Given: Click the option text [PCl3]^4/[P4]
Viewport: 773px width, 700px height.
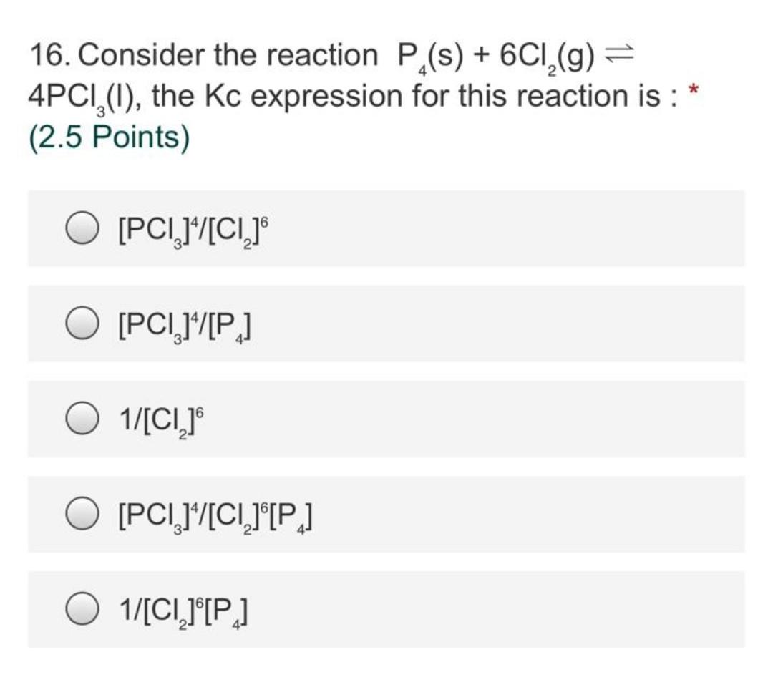Looking at the screenshot, I should pyautogui.click(x=185, y=326).
